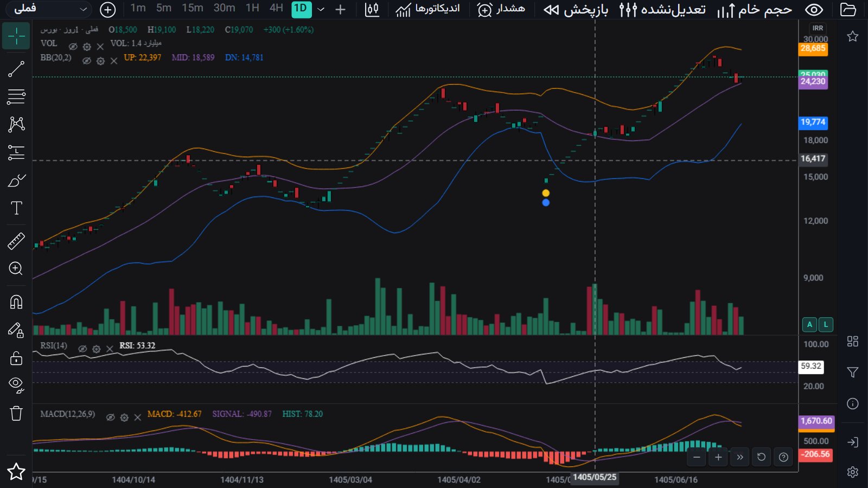Toggle magnet snap mode
The height and width of the screenshot is (488, 868).
(x=16, y=301)
